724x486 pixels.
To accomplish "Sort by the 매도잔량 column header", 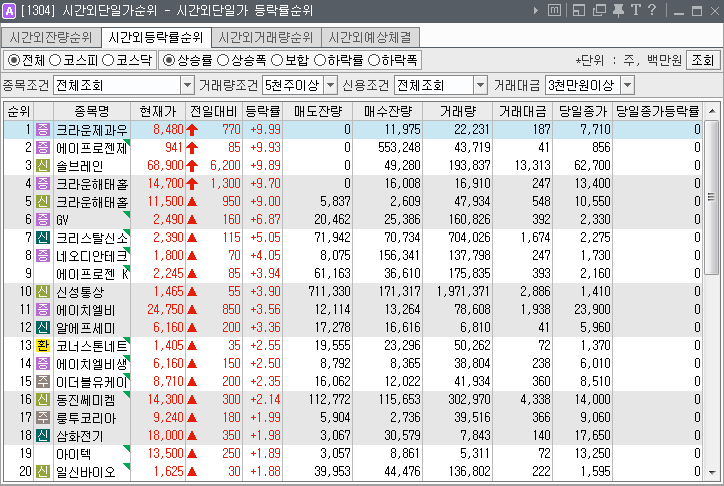I will [x=318, y=111].
